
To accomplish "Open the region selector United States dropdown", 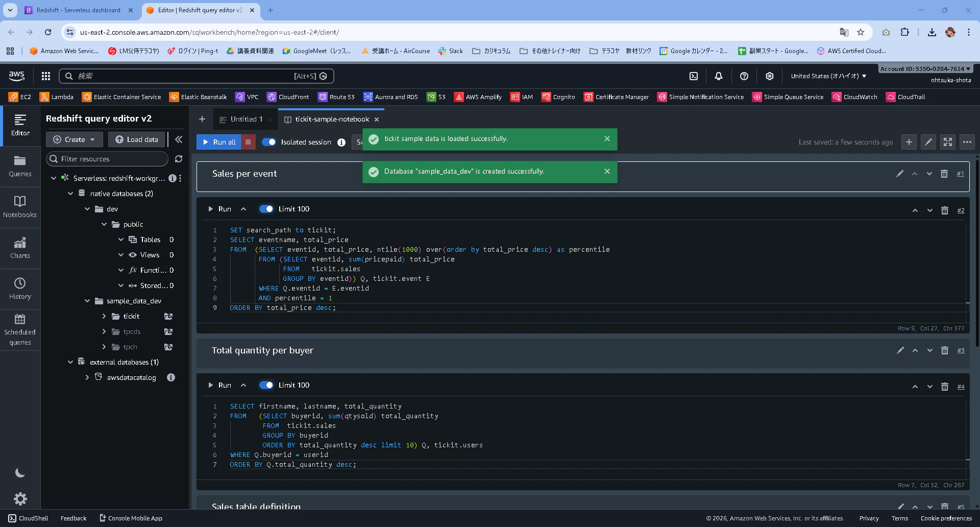I will [828, 76].
